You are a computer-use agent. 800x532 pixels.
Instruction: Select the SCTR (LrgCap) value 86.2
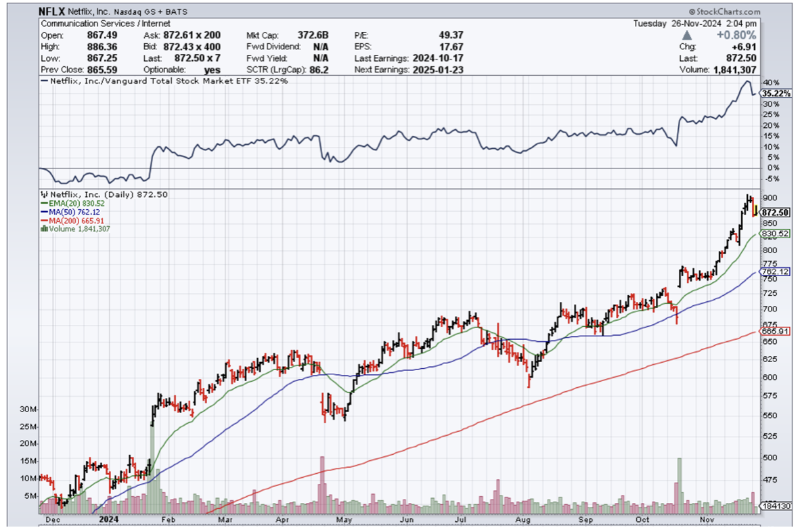pos(319,70)
